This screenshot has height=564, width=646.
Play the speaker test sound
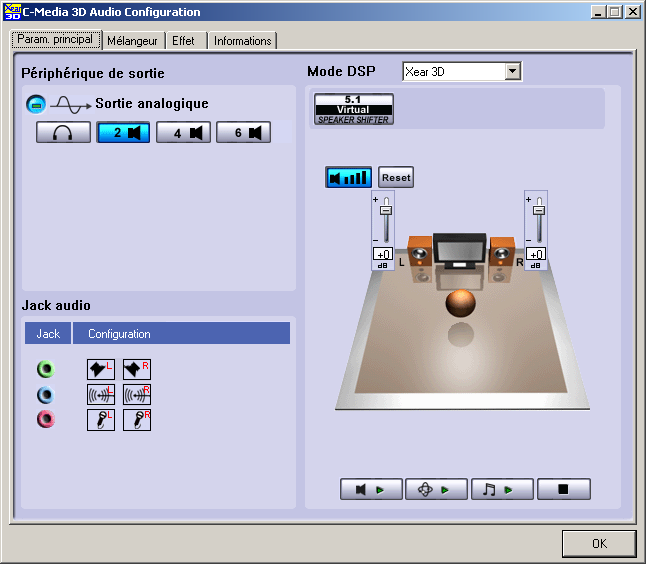point(371,489)
